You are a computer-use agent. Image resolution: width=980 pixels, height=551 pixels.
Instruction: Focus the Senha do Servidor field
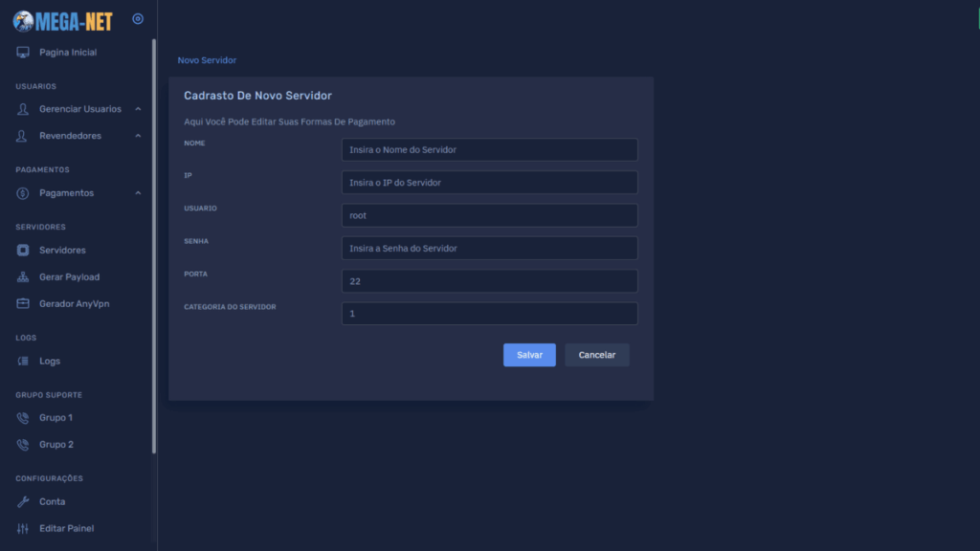pos(489,248)
